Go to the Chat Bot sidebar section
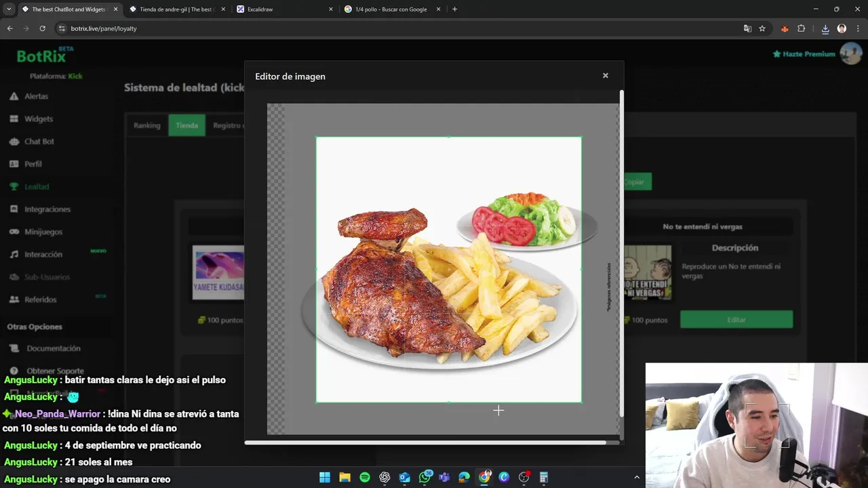Screen dimensions: 868x488 pyautogui.click(x=39, y=141)
